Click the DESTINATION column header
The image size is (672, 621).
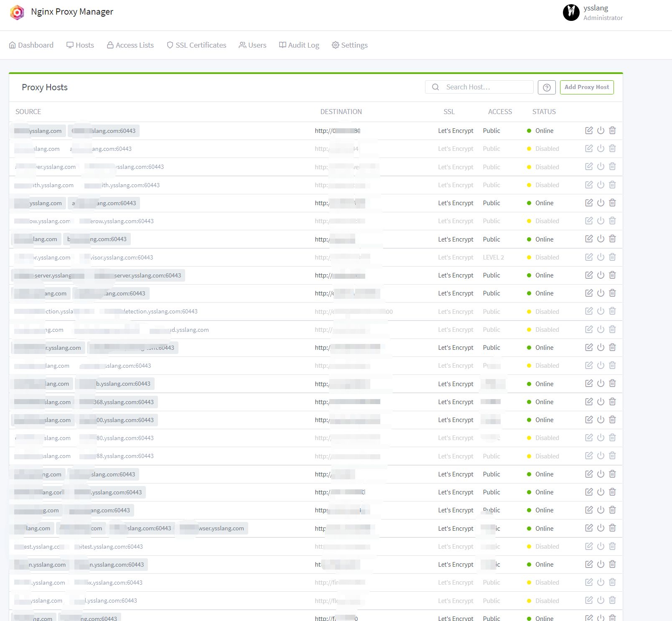coord(341,112)
